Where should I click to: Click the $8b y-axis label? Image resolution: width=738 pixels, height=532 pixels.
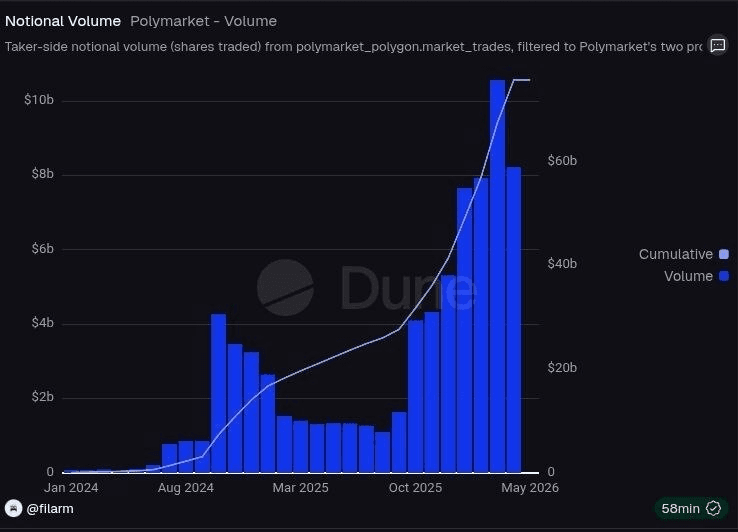click(x=42, y=174)
